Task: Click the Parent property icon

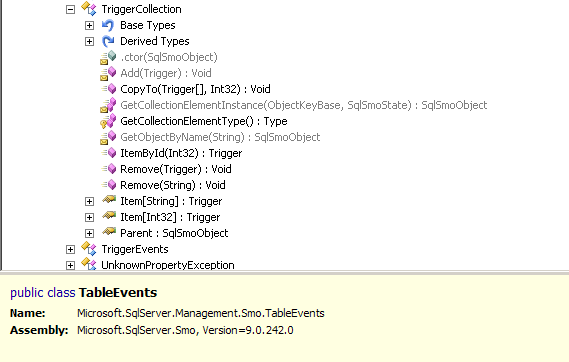Action: [109, 232]
